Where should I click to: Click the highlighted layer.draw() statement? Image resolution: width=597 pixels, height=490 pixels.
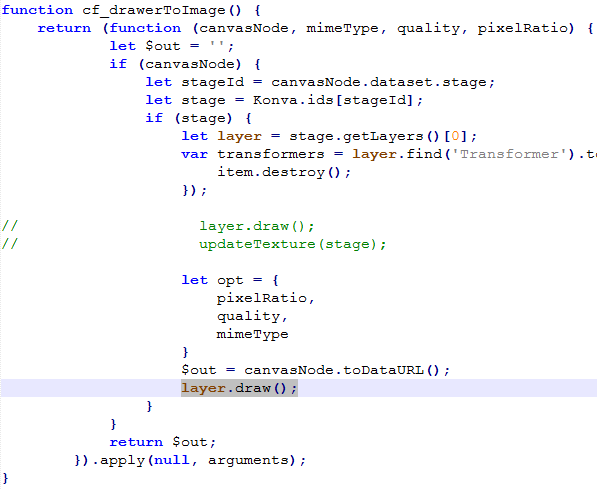(239, 388)
